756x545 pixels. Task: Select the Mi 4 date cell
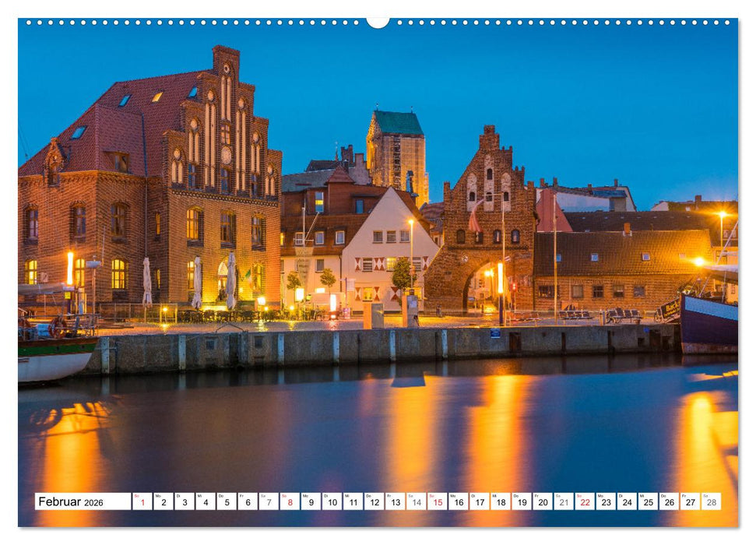coord(206,505)
